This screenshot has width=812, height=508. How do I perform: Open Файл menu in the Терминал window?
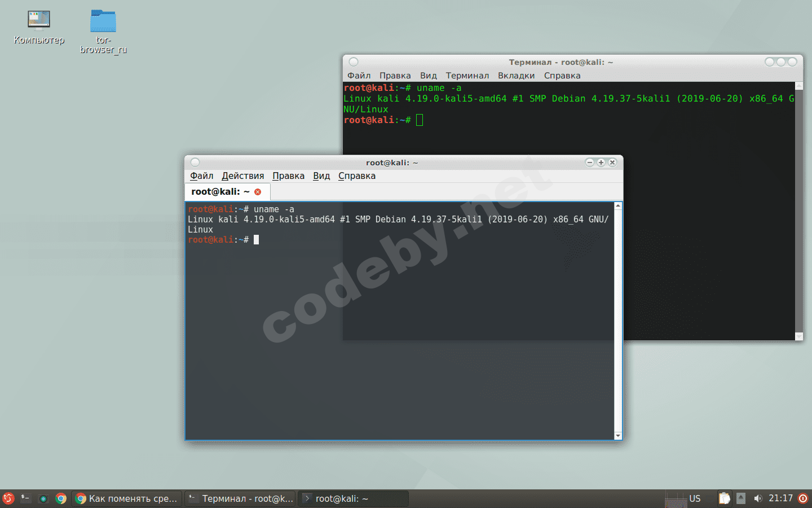[x=359, y=76]
